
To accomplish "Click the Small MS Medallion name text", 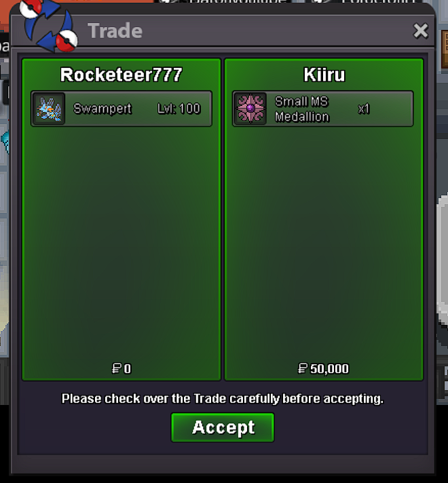I will pos(302,109).
